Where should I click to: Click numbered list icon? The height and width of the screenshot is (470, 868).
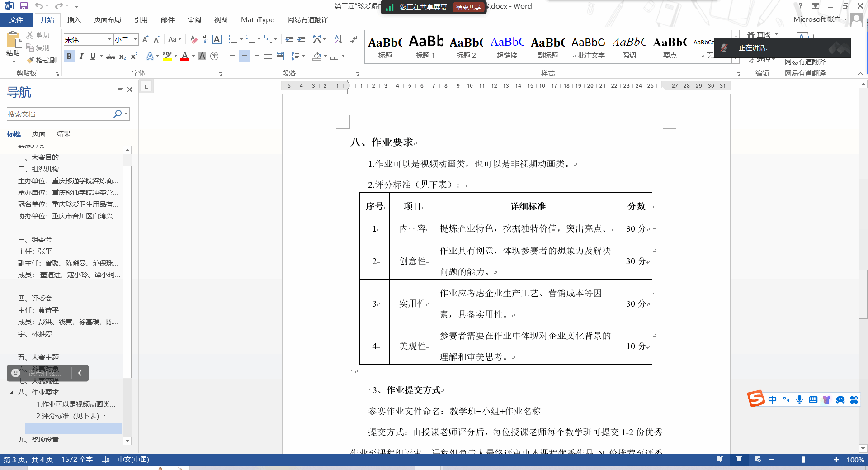coord(250,39)
